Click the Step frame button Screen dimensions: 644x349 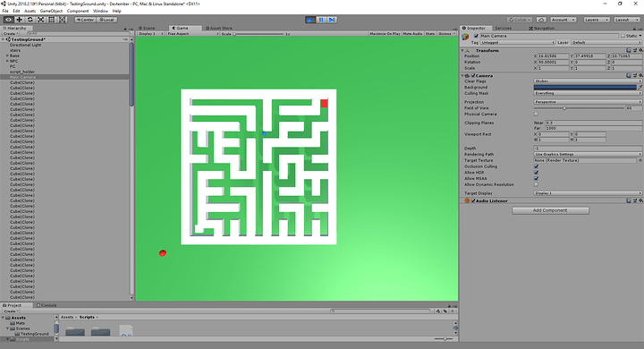(x=332, y=20)
